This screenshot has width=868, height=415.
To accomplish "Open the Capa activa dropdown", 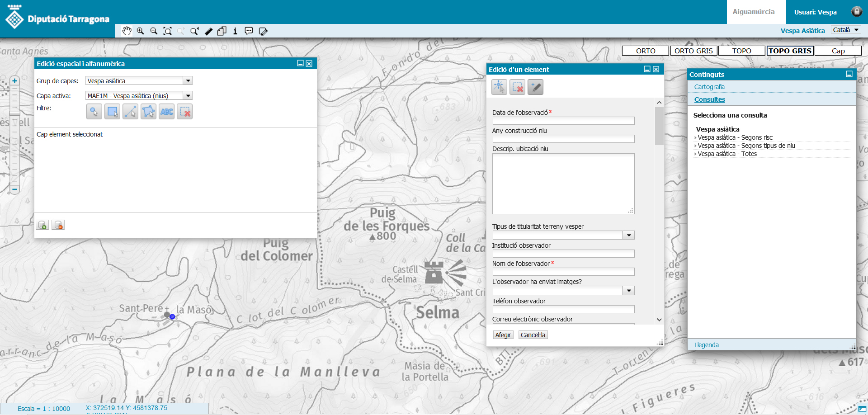I will [x=188, y=96].
